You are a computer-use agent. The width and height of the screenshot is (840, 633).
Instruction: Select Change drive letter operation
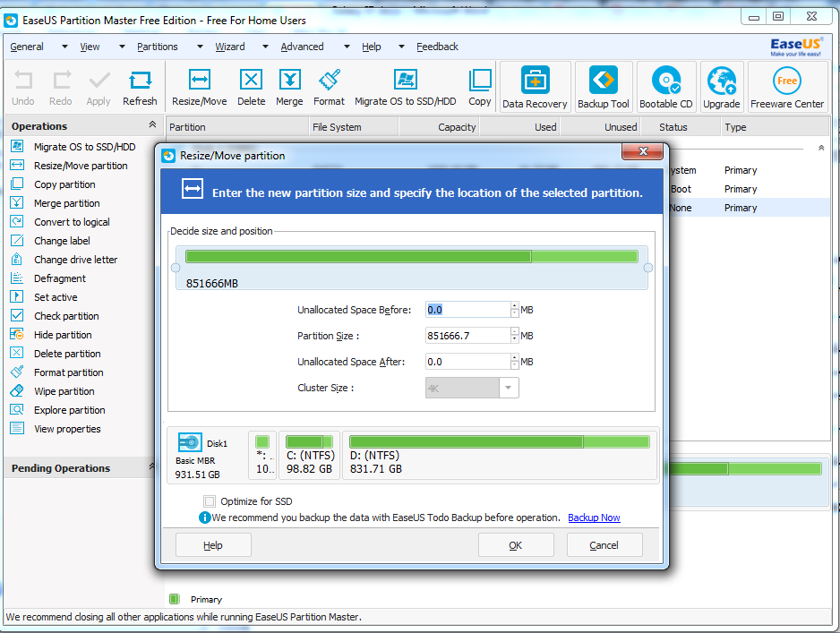tap(75, 259)
